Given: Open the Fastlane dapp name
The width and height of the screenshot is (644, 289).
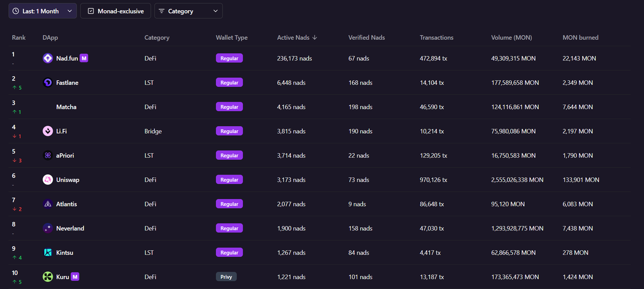Looking at the screenshot, I should (67, 83).
